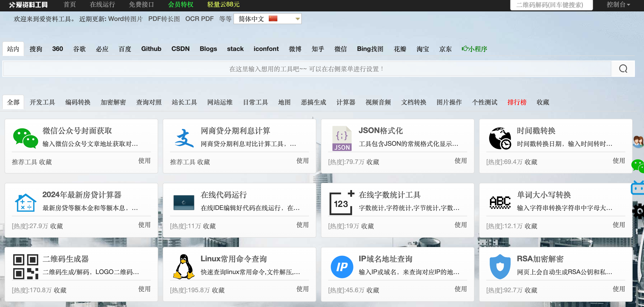Open the 简体中文 language dropdown
The height and width of the screenshot is (307, 644).
click(x=267, y=19)
